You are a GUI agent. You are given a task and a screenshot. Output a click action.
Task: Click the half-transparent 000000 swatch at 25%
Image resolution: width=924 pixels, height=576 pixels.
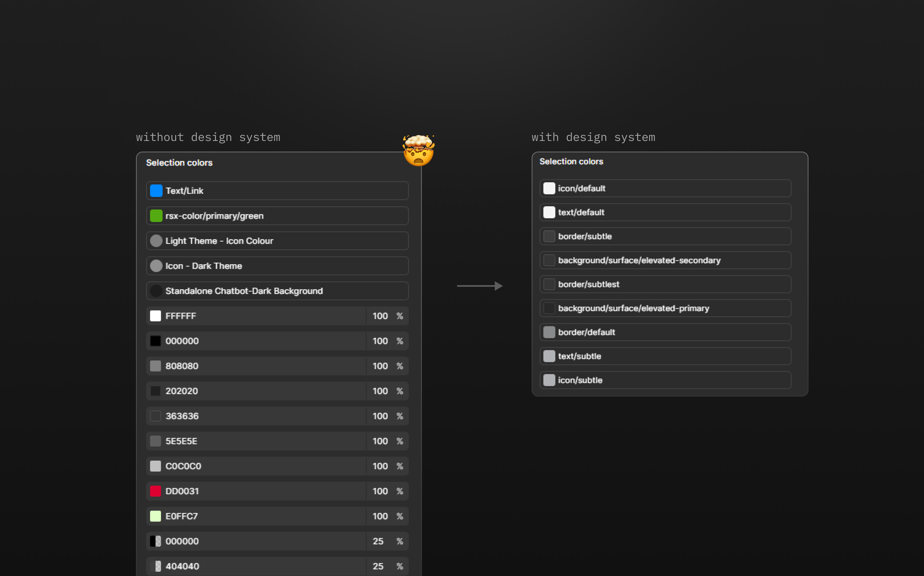click(155, 541)
